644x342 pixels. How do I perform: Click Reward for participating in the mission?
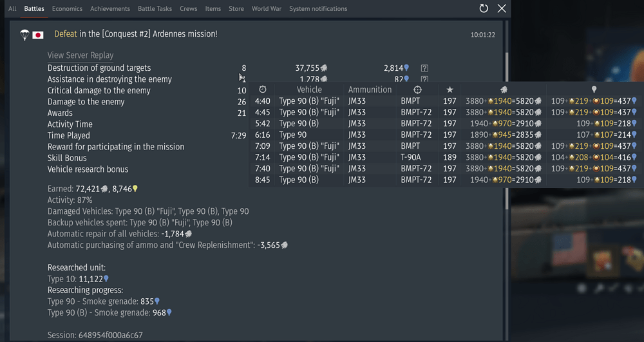coord(116,147)
